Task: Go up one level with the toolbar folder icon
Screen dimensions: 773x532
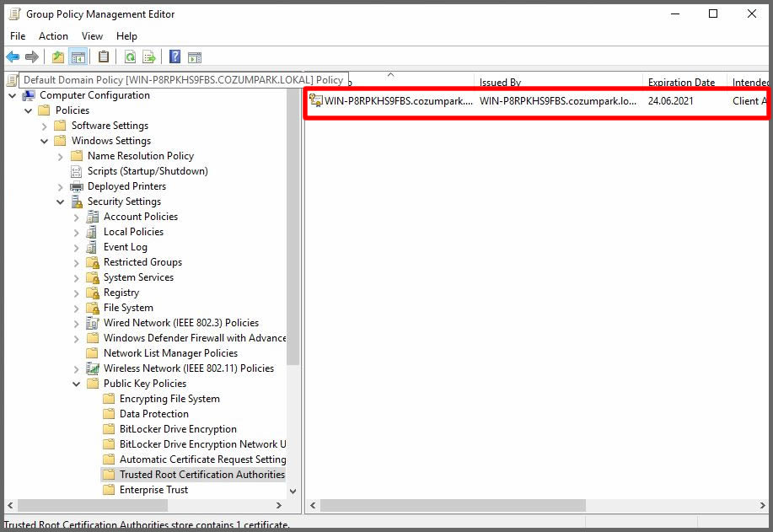Action: click(58, 57)
